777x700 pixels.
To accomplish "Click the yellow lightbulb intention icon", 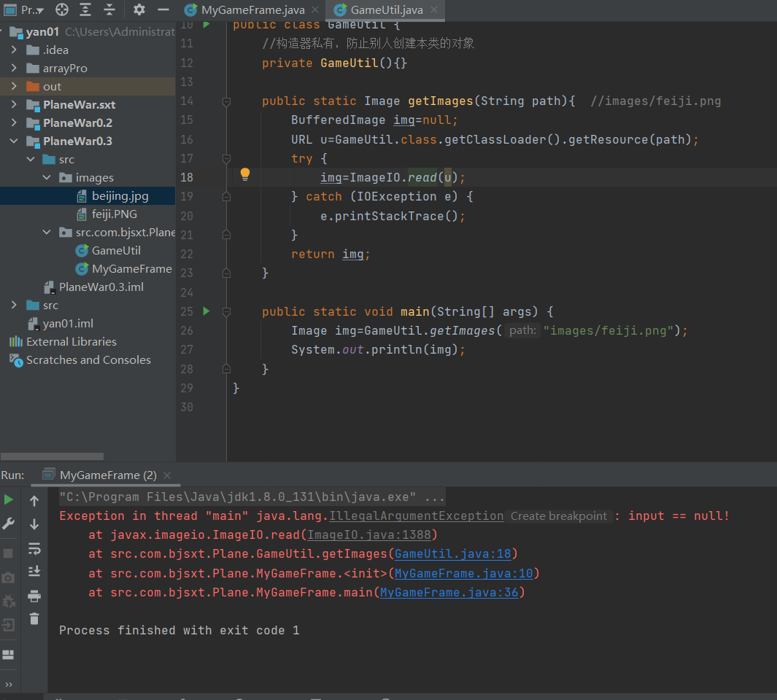I will [245, 174].
